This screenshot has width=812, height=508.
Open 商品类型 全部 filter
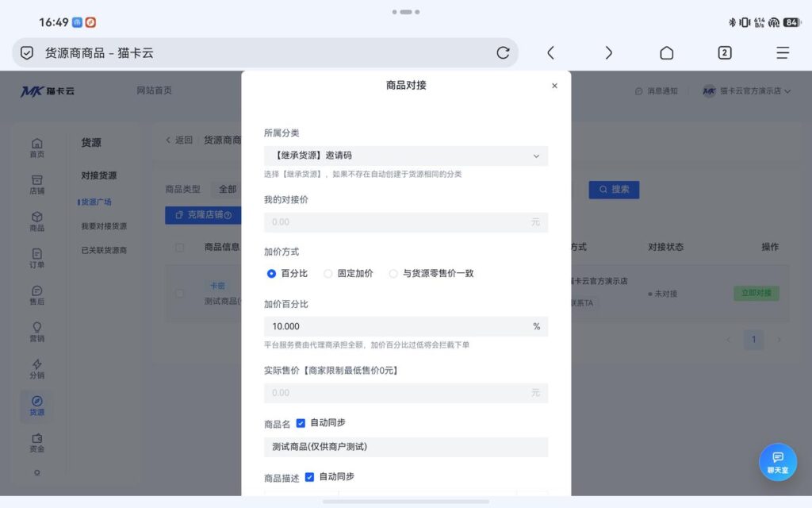[228, 189]
